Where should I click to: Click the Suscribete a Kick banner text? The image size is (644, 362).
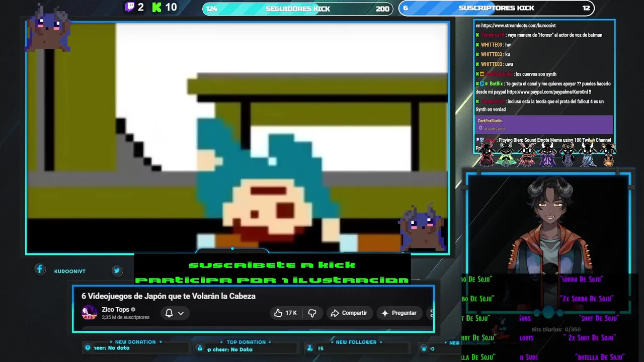[272, 265]
